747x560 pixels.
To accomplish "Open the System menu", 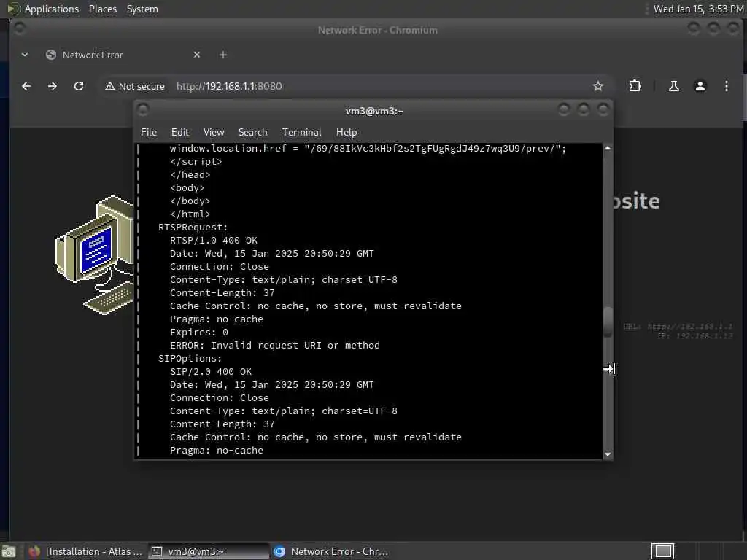I will pos(142,9).
